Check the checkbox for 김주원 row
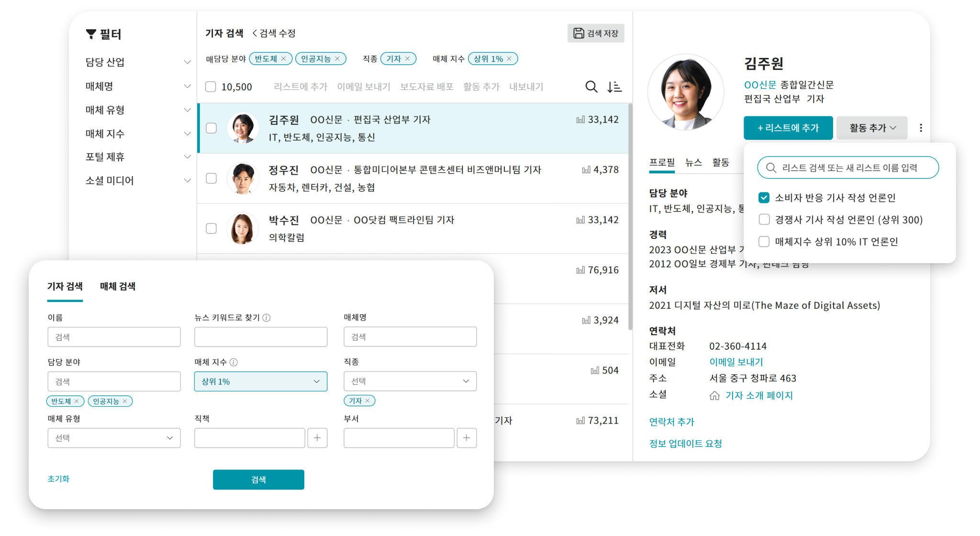The image size is (980, 536). 211,128
